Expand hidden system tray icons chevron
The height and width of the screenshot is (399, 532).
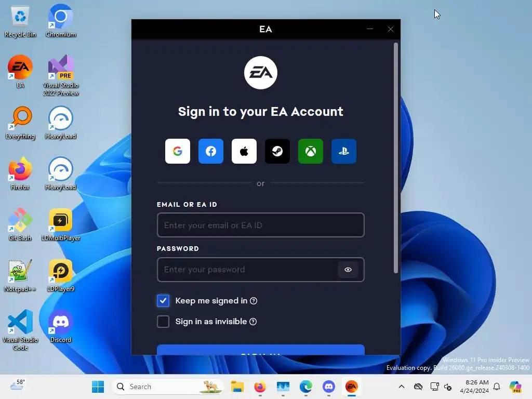402,387
